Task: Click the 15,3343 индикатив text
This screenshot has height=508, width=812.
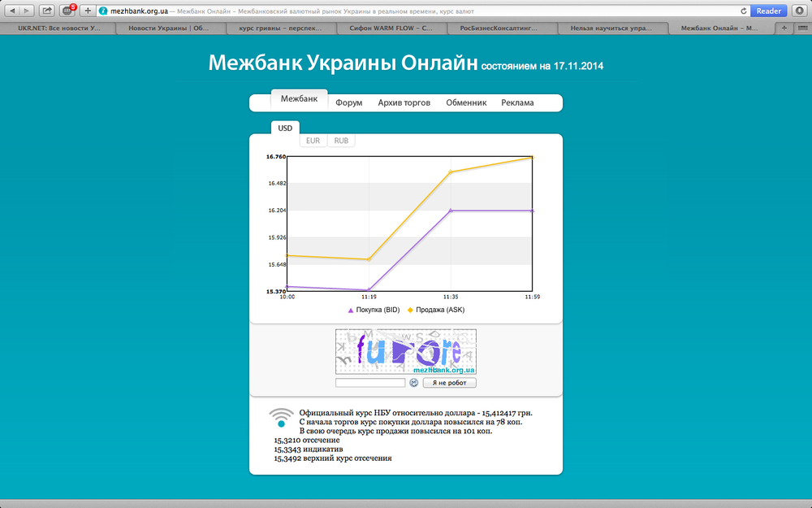Action: click(x=308, y=449)
